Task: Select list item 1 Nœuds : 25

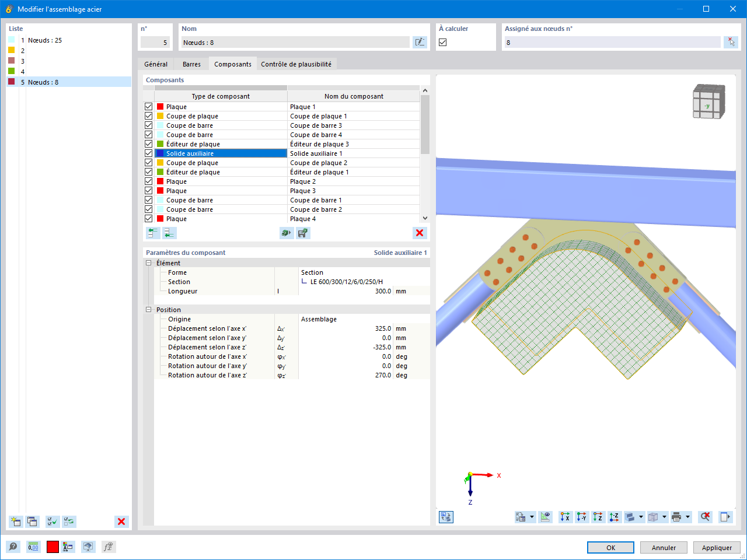Action: 69,40
